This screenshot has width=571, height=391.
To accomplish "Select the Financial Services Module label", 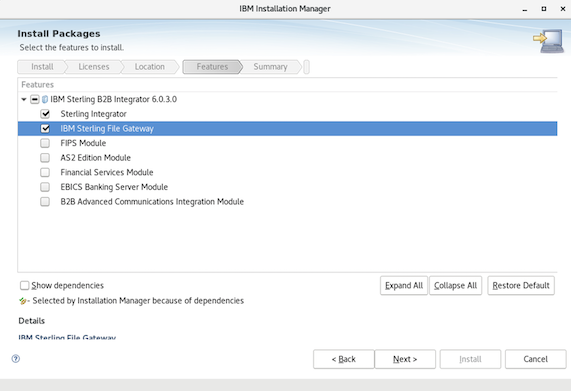I will coord(107,172).
